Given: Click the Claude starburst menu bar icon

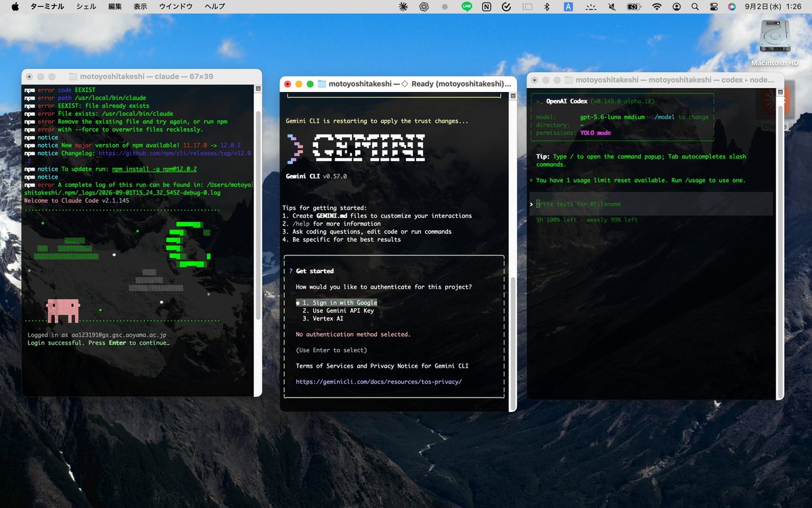Looking at the screenshot, I should coord(404,6).
